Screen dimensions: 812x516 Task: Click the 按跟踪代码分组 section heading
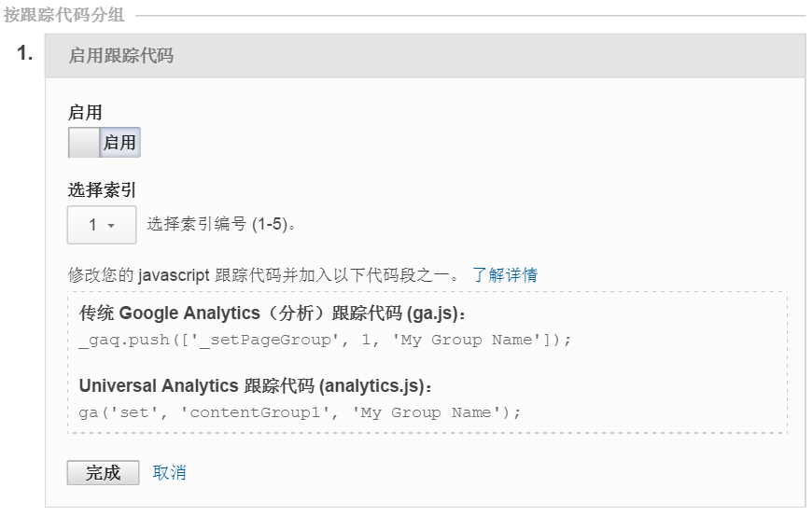coord(63,15)
